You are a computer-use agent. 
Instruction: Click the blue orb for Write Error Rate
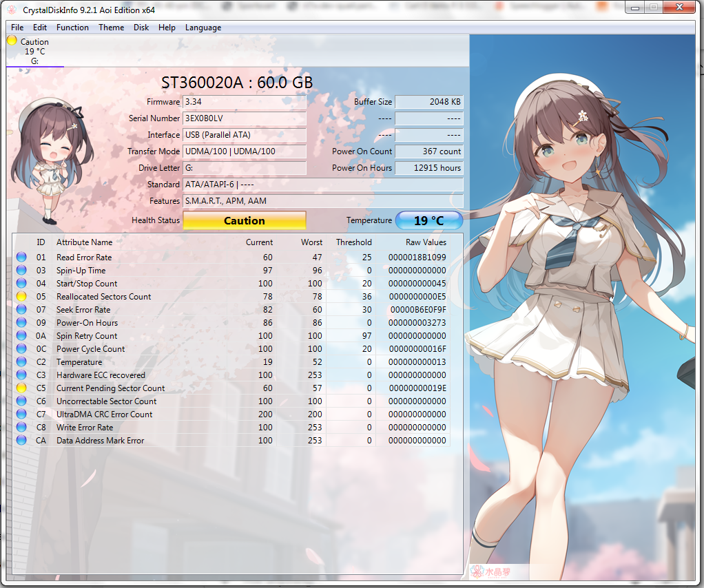(21, 428)
